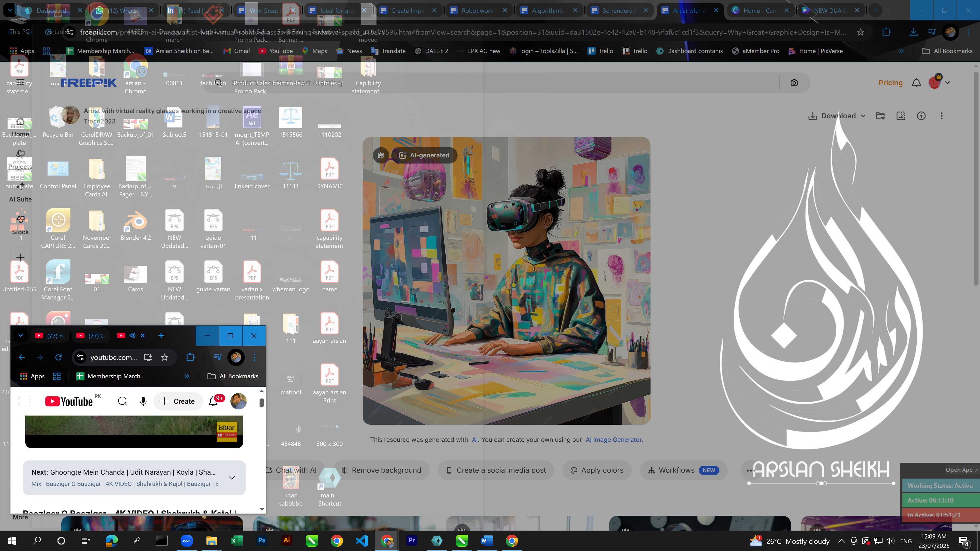980x551 pixels.
Task: Click the Apply colors button
Action: (597, 470)
